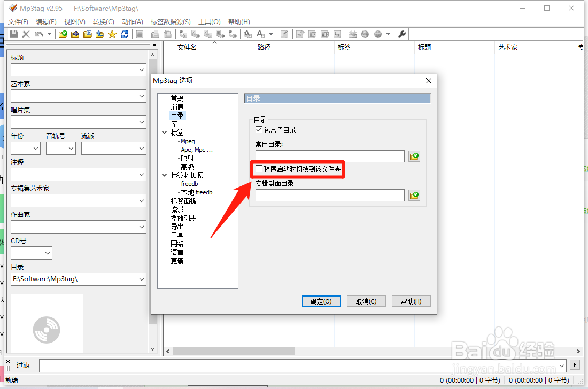Click the favorite directory star icon

pos(112,34)
